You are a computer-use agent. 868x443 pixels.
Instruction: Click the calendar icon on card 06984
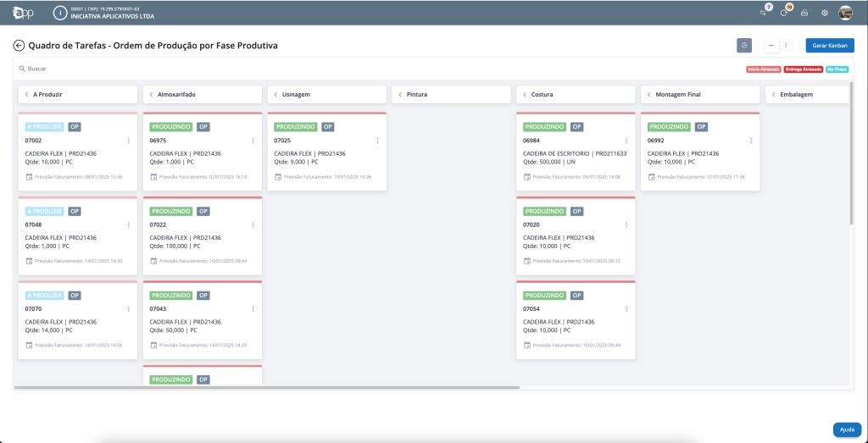click(x=527, y=177)
